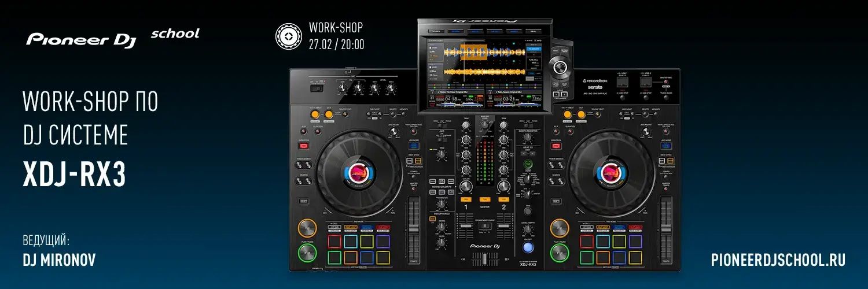Viewport: 868px width, 289px height.
Task: Click the 'DJ СИСТЕМЕ' headline line
Action: pos(75,136)
